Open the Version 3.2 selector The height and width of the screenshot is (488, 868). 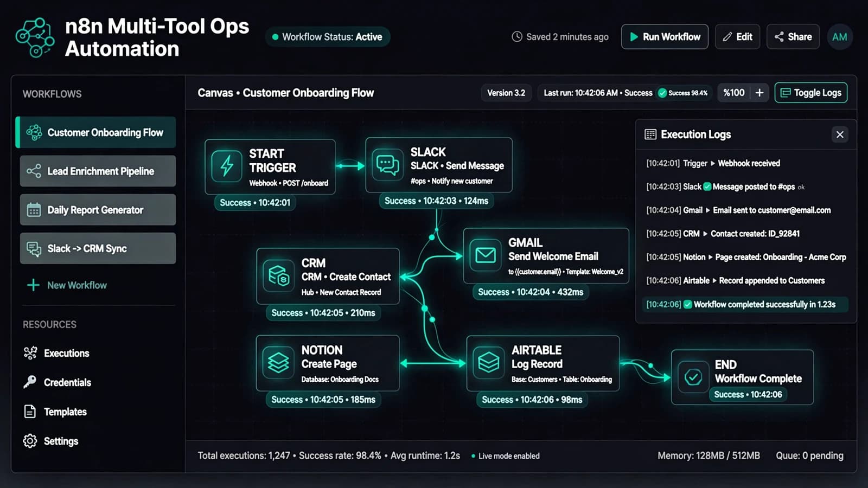(506, 93)
